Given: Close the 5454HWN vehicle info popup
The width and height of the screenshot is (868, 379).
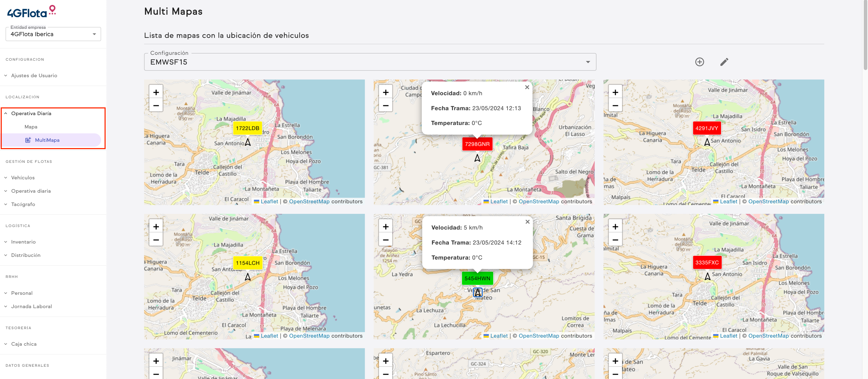Looking at the screenshot, I should [x=527, y=222].
